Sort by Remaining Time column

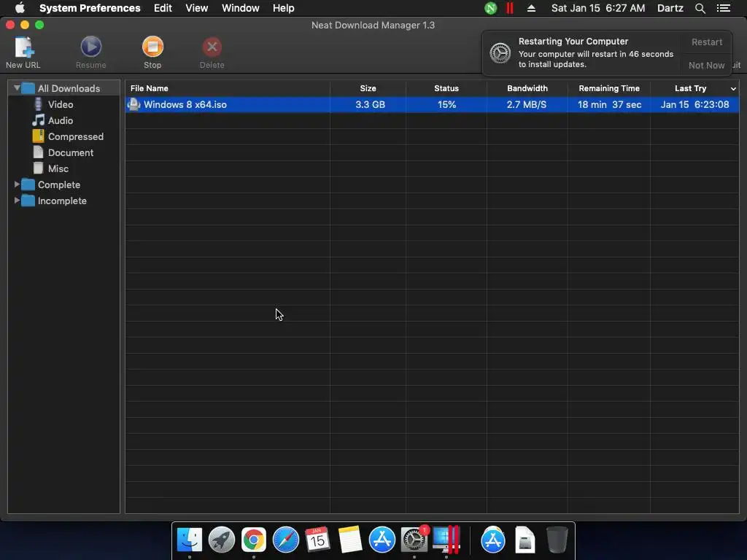click(x=609, y=88)
